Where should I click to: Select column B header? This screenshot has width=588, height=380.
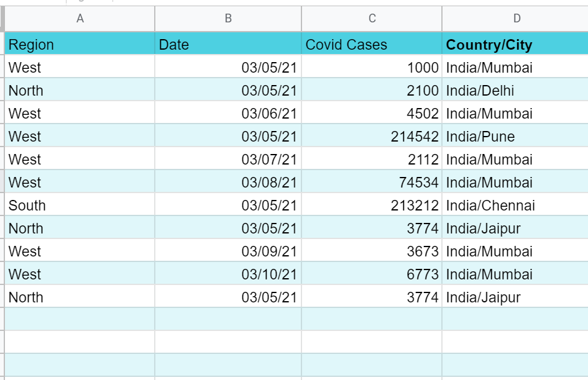point(228,19)
